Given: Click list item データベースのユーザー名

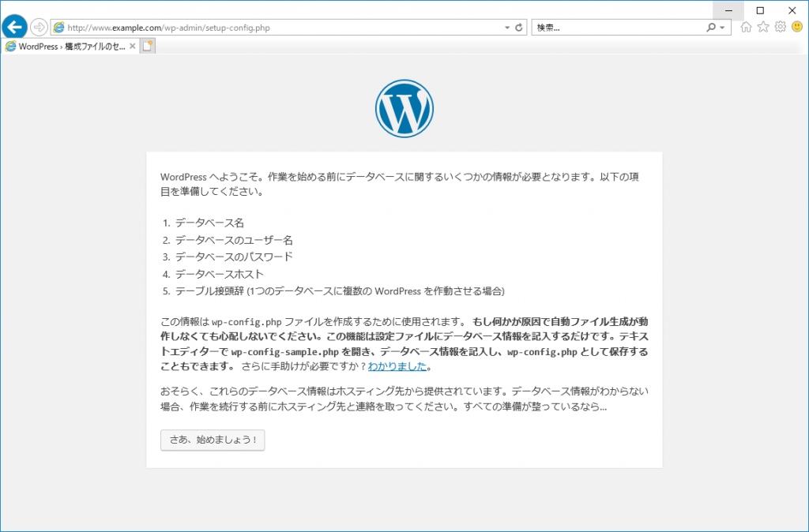Looking at the screenshot, I should tap(234, 240).
